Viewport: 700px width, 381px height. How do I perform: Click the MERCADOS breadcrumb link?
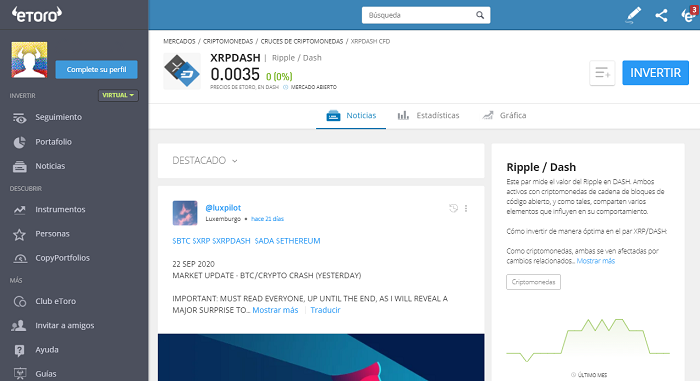(x=179, y=41)
